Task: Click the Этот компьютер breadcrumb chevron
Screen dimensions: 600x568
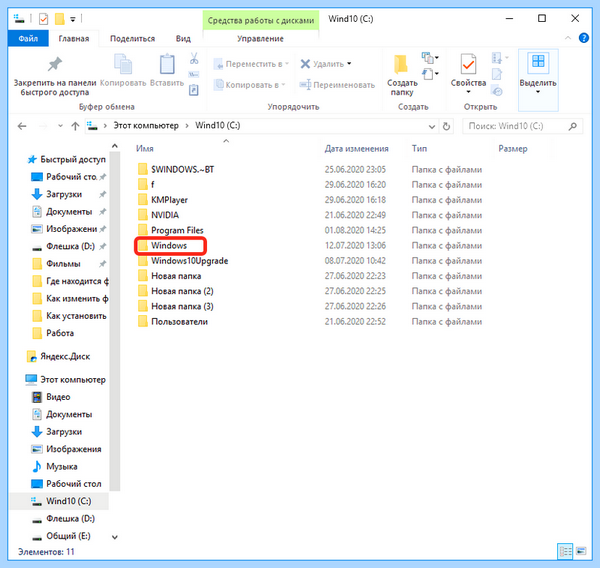Action: point(187,126)
